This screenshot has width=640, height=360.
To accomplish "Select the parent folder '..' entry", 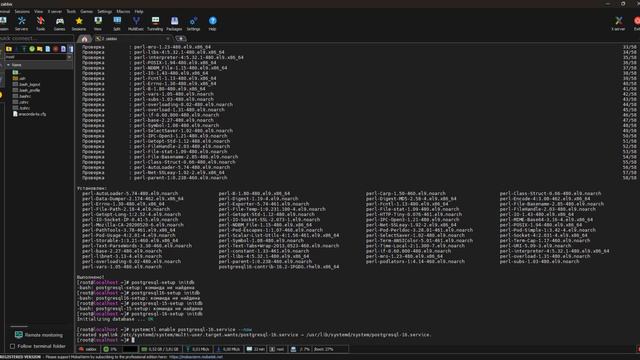I will point(16,72).
